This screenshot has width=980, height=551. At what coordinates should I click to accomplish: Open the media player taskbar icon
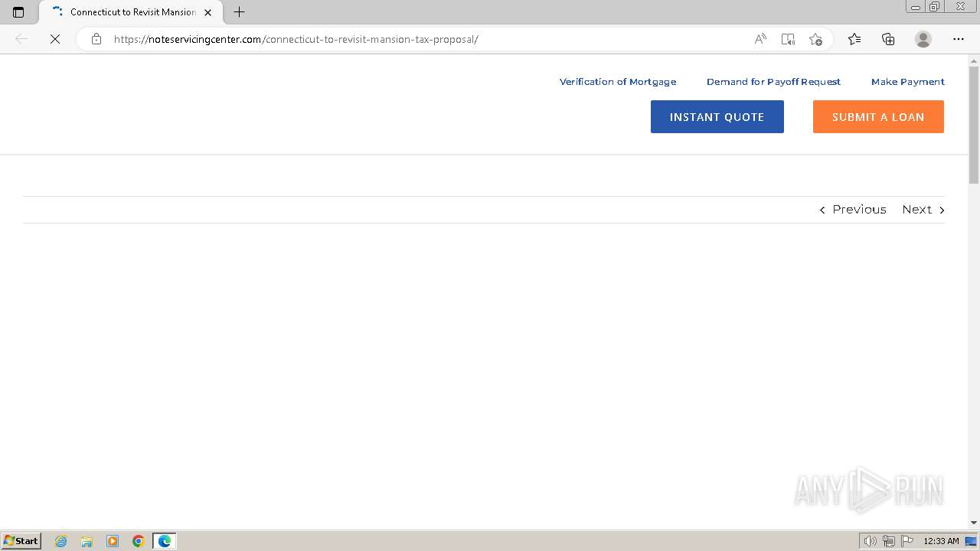[x=113, y=541]
